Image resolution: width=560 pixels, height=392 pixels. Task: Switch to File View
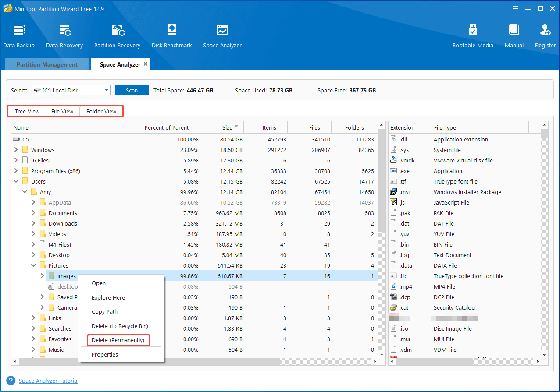tap(62, 111)
